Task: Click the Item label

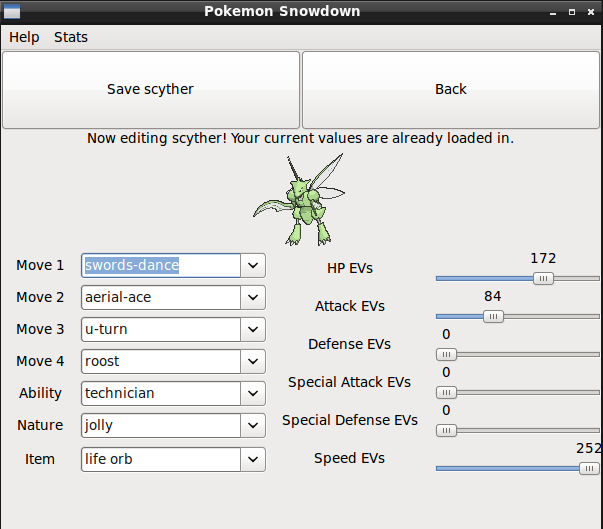Action: pos(40,459)
